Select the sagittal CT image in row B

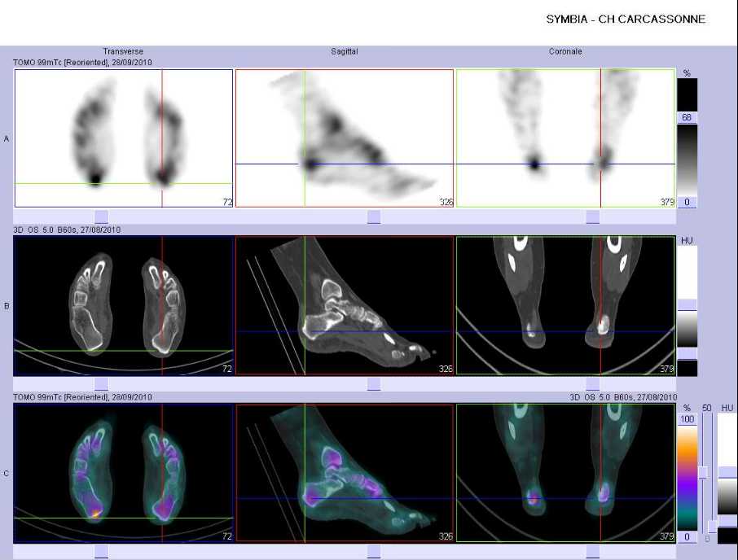pos(345,305)
